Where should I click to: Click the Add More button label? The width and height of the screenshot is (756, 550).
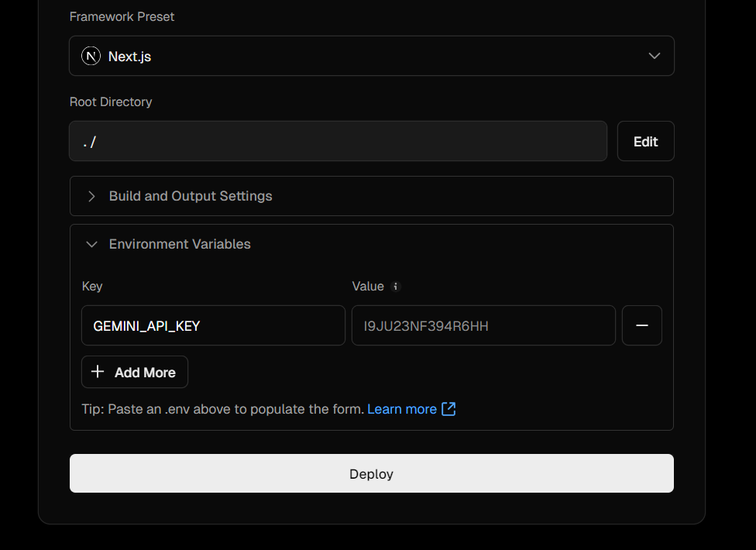click(145, 373)
